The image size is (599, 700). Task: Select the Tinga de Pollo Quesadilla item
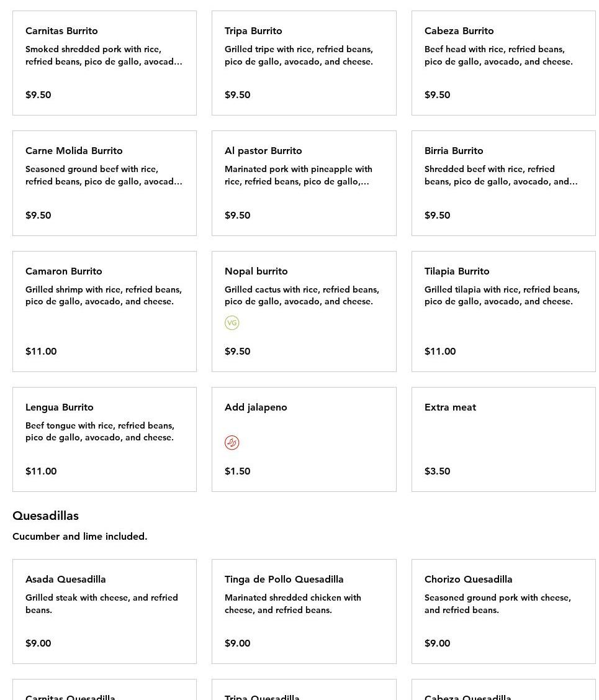304,611
